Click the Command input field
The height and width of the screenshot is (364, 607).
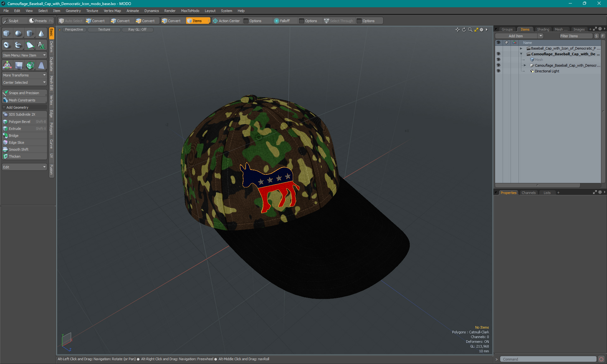click(548, 359)
